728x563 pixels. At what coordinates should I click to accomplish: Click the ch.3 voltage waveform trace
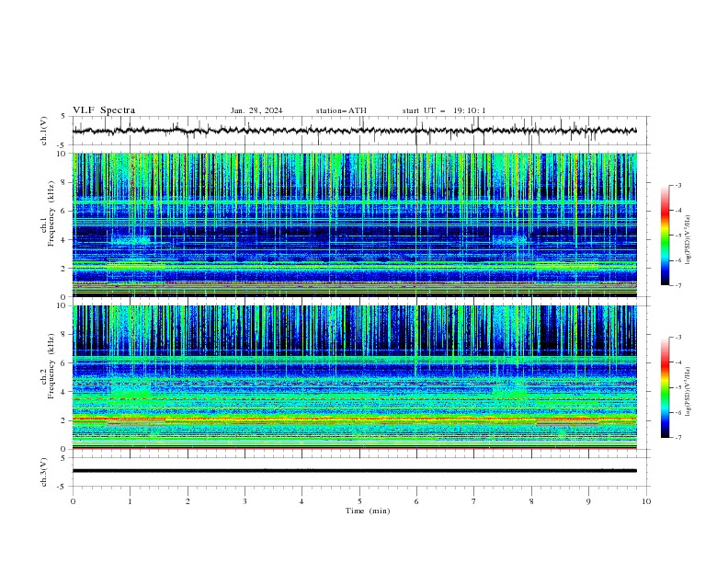pos(354,471)
